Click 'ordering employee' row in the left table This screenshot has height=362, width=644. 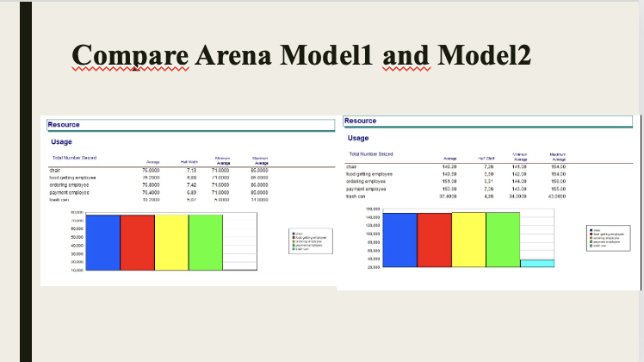(69, 185)
